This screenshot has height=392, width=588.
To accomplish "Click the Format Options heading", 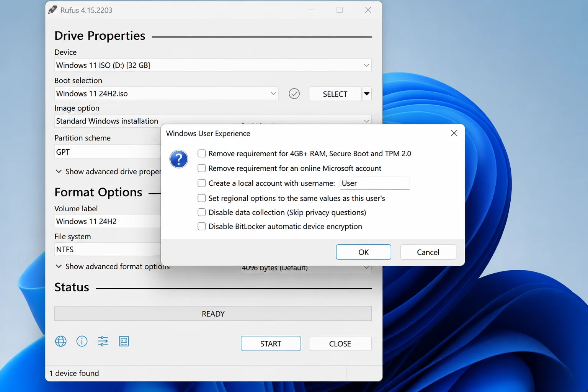I will [x=98, y=192].
